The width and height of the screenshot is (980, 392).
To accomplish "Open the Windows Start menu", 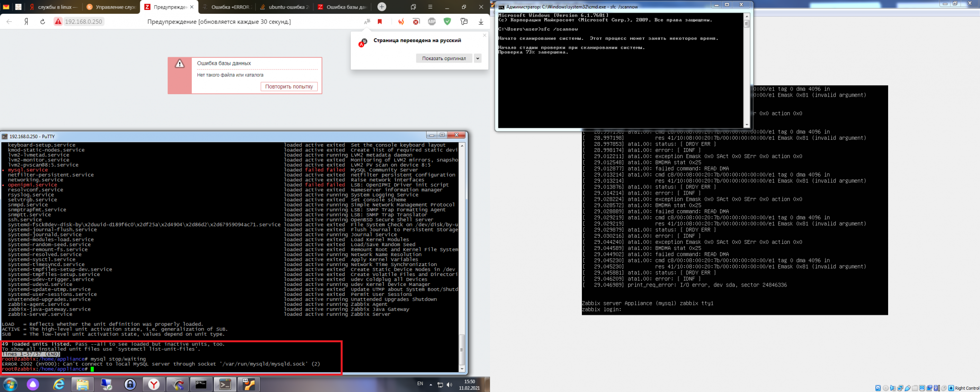I will tap(10, 384).
